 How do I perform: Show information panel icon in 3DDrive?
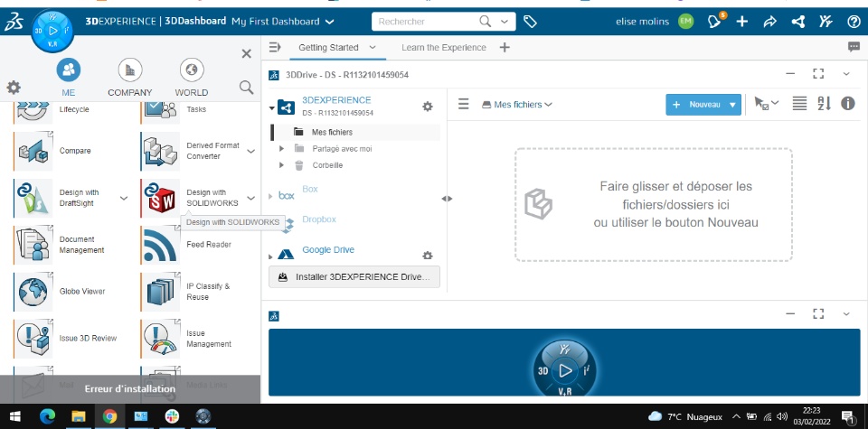(848, 103)
